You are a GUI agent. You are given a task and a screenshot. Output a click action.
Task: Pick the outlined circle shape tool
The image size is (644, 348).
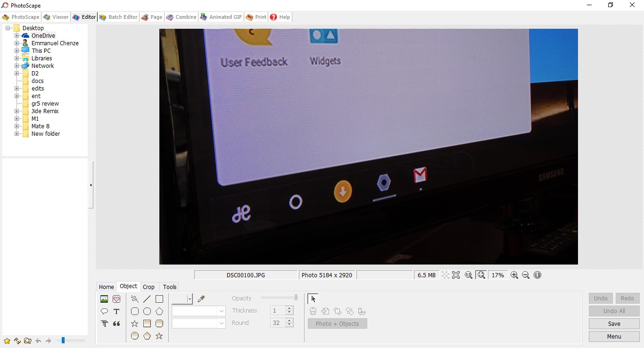pyautogui.click(x=147, y=311)
